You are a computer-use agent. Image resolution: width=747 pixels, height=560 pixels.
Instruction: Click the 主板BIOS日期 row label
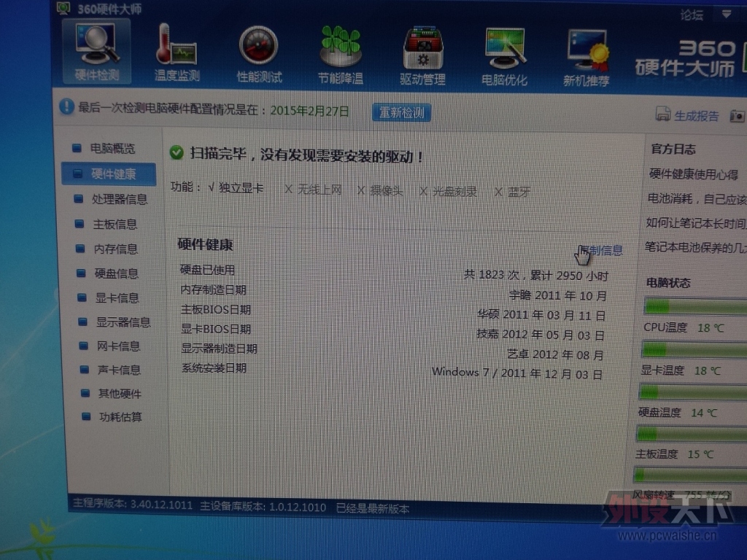[216, 310]
